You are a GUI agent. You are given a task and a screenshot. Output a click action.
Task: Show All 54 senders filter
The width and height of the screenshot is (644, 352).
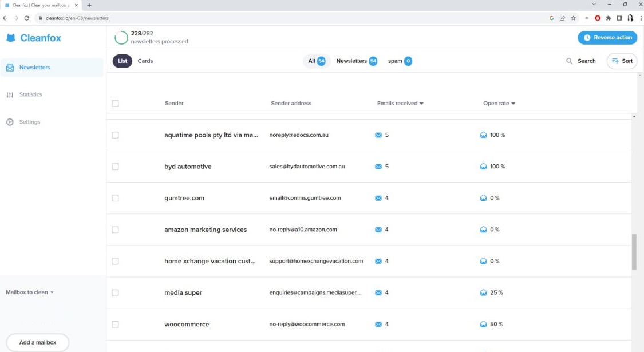(x=317, y=61)
